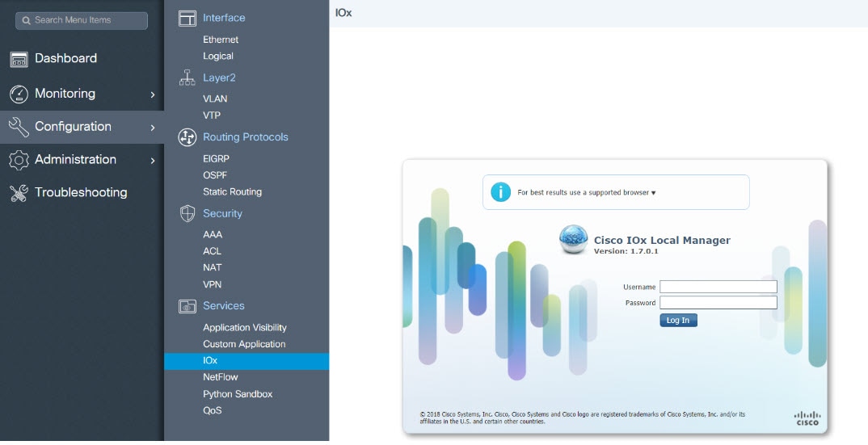Expand the supported browser dropdown arrow
Viewport: 868px width, 445px height.
pos(653,193)
